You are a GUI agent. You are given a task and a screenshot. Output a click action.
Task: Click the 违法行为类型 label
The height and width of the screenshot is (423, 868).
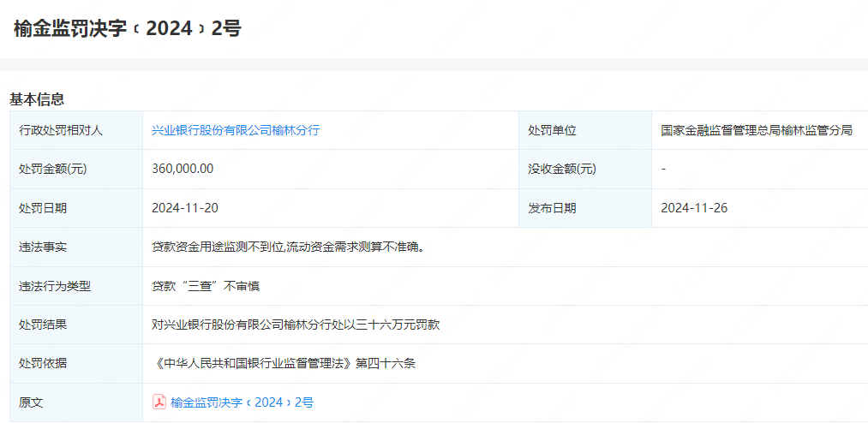point(55,286)
